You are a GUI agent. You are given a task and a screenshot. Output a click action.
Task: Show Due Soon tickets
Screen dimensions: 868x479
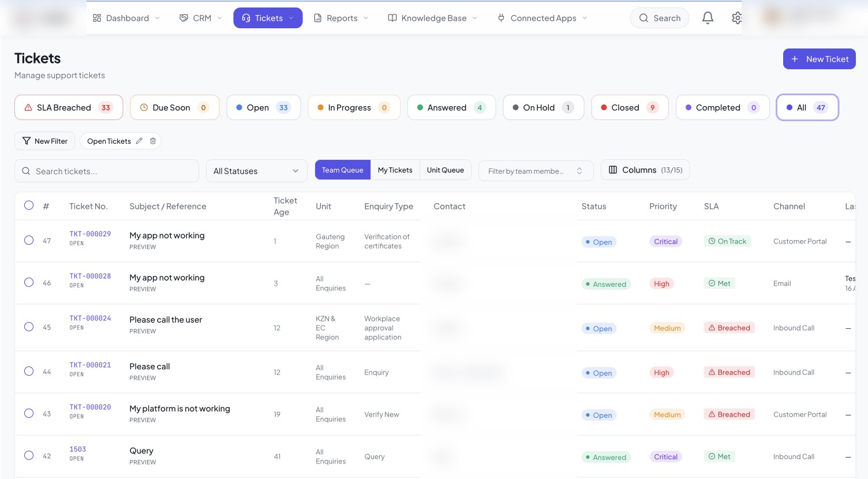175,107
